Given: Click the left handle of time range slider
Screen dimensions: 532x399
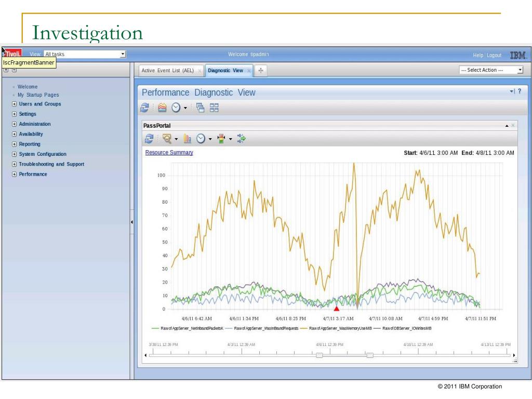Looking at the screenshot, I should pos(320,355).
